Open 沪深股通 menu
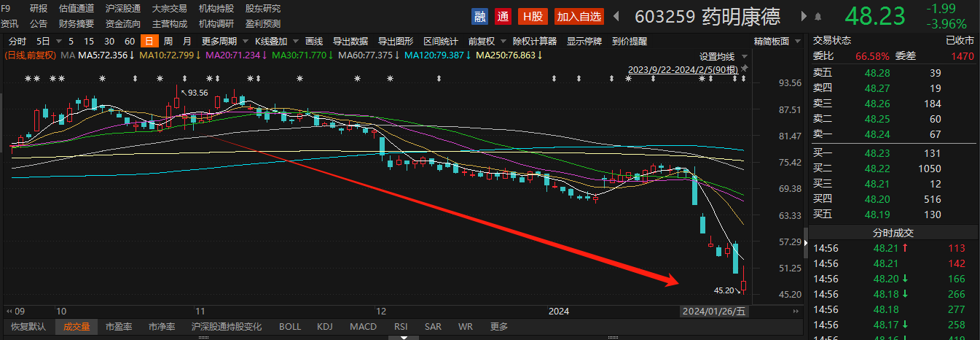Screen dimensions: 980x340 [x=123, y=9]
